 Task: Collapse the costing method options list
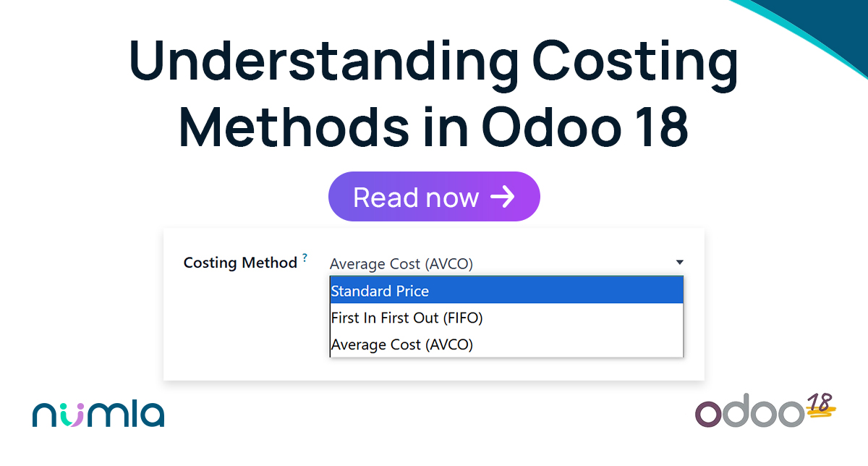pyautogui.click(x=678, y=262)
